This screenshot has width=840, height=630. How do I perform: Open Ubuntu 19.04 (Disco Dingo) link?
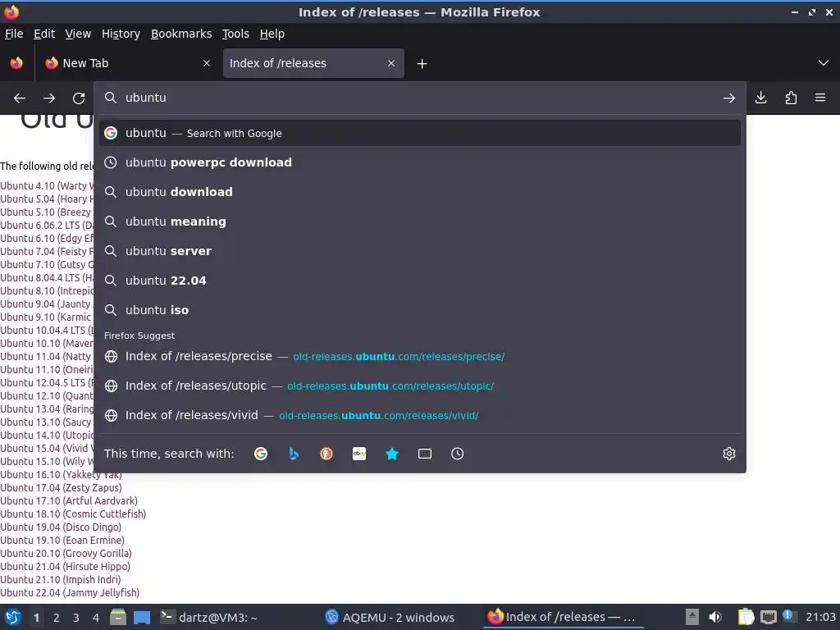[x=61, y=527]
